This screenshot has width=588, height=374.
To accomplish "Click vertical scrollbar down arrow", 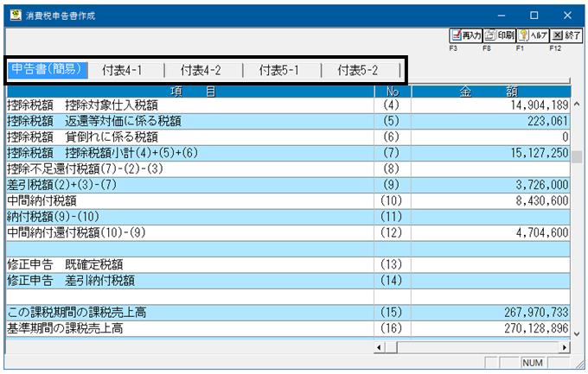I will click(x=577, y=334).
